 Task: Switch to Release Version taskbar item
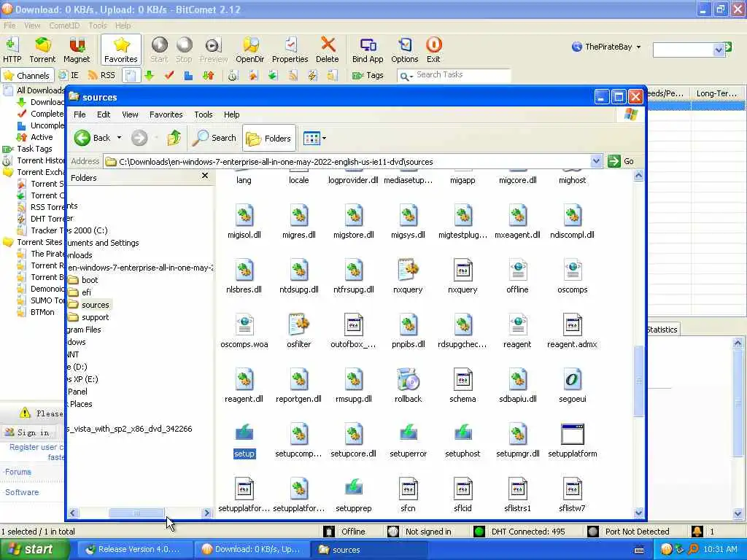[x=134, y=550]
